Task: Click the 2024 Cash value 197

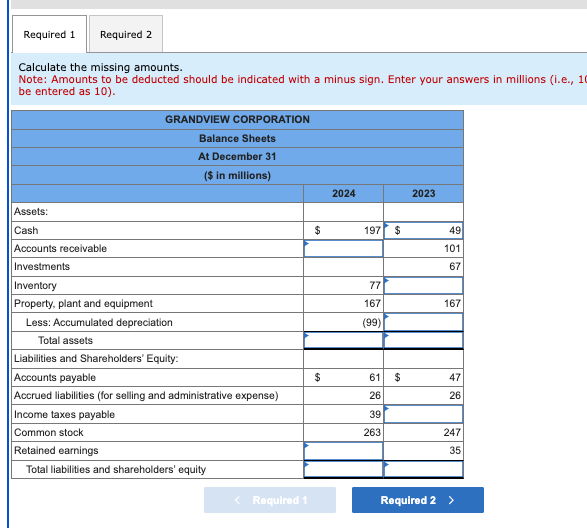Action: [x=372, y=230]
